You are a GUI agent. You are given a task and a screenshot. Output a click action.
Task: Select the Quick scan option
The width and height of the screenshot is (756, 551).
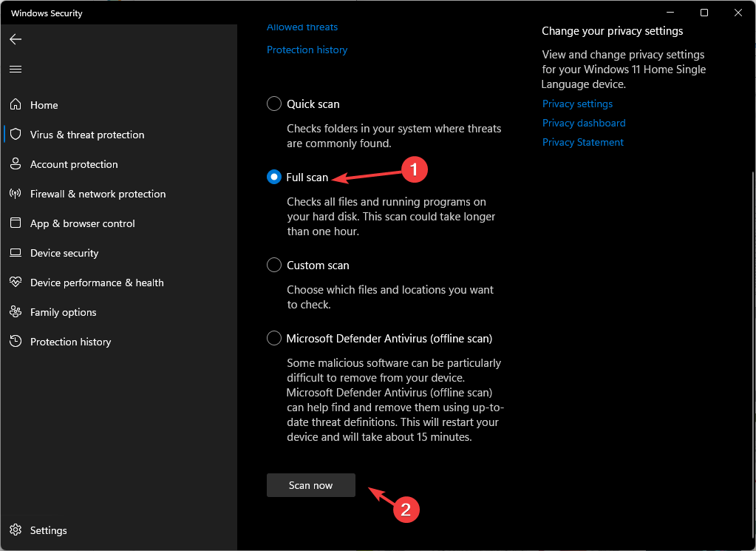[274, 104]
